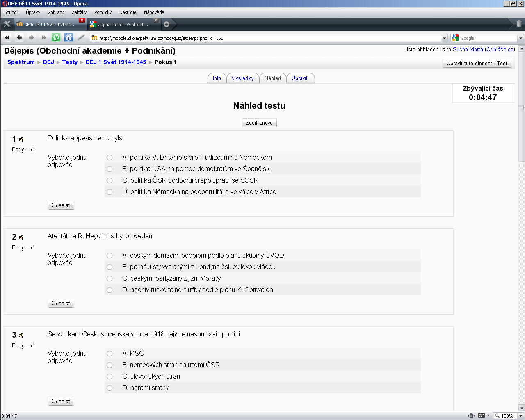Click the Suchá Marta profile link
Viewport: 525px width, 420px height.
pos(468,49)
